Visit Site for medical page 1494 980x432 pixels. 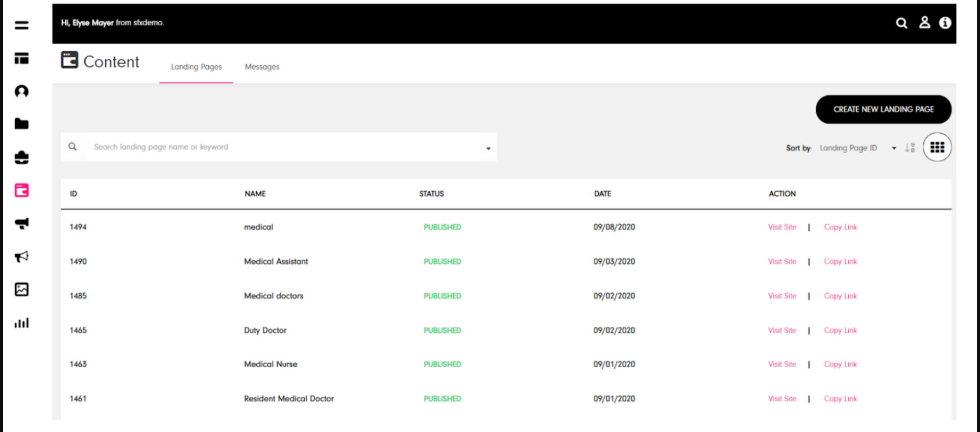pos(782,227)
